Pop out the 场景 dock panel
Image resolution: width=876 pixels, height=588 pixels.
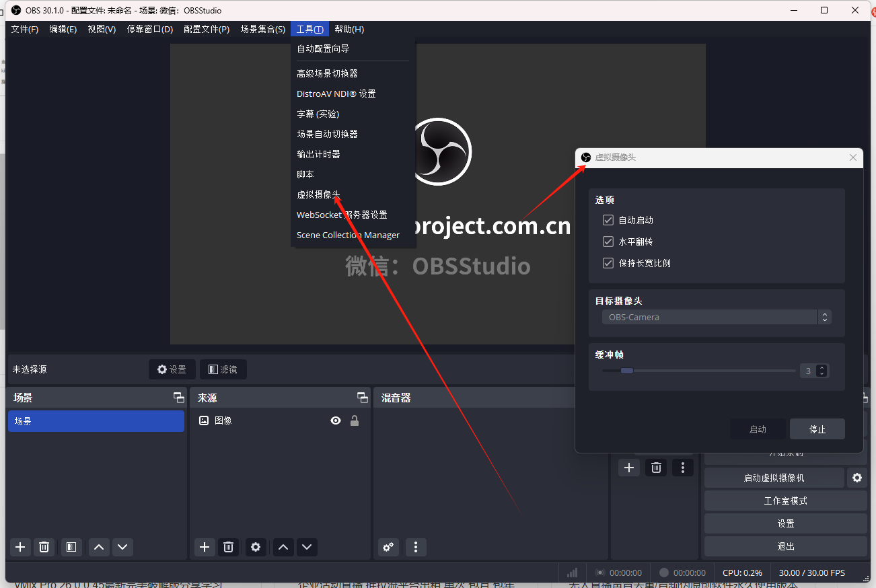click(x=178, y=398)
